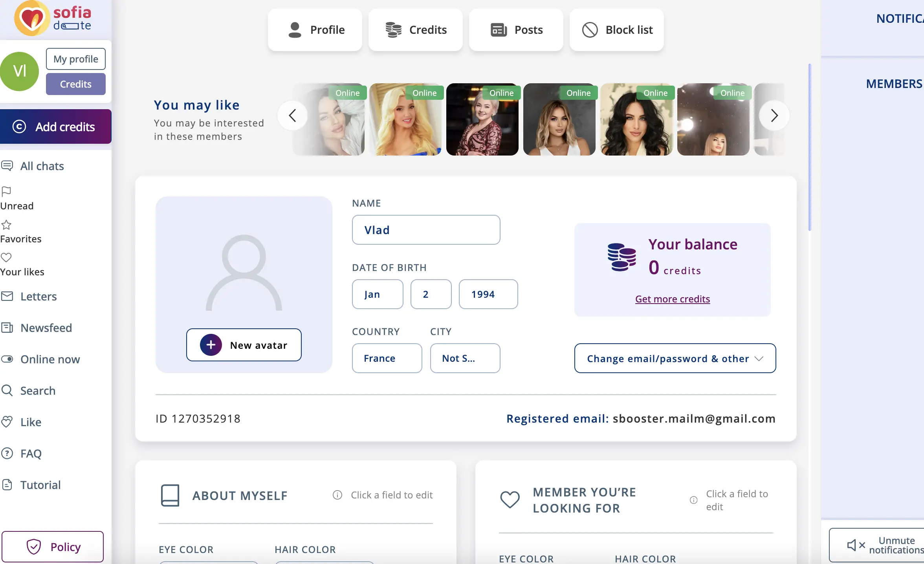The width and height of the screenshot is (924, 564).
Task: Click the Get more credits link
Action: click(x=672, y=299)
